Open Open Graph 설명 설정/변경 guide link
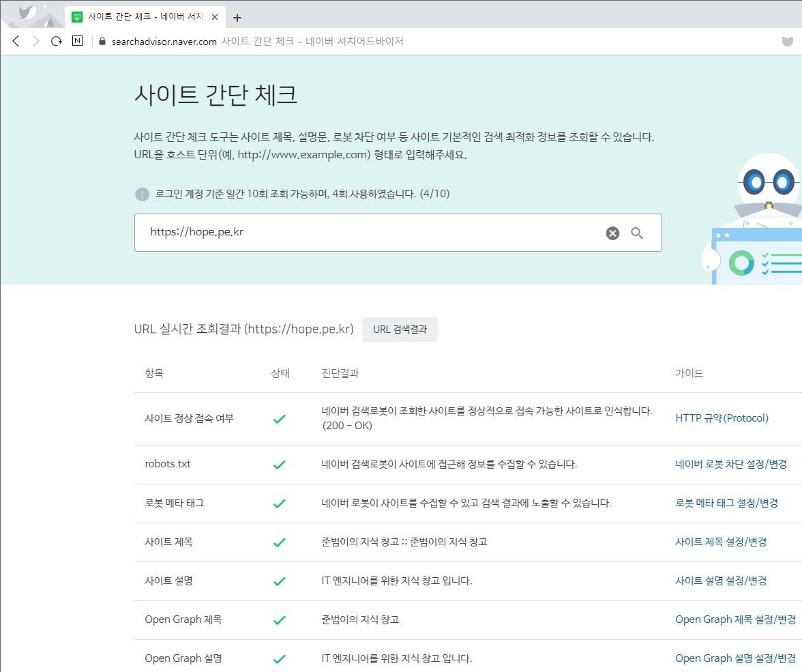The image size is (802, 672). coord(735,658)
